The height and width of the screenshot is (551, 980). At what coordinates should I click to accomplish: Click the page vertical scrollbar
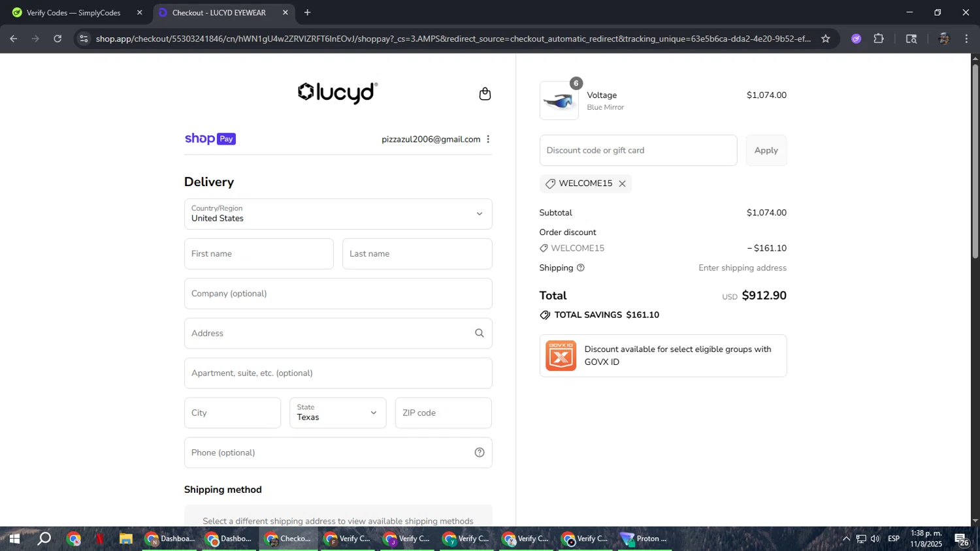[975, 160]
